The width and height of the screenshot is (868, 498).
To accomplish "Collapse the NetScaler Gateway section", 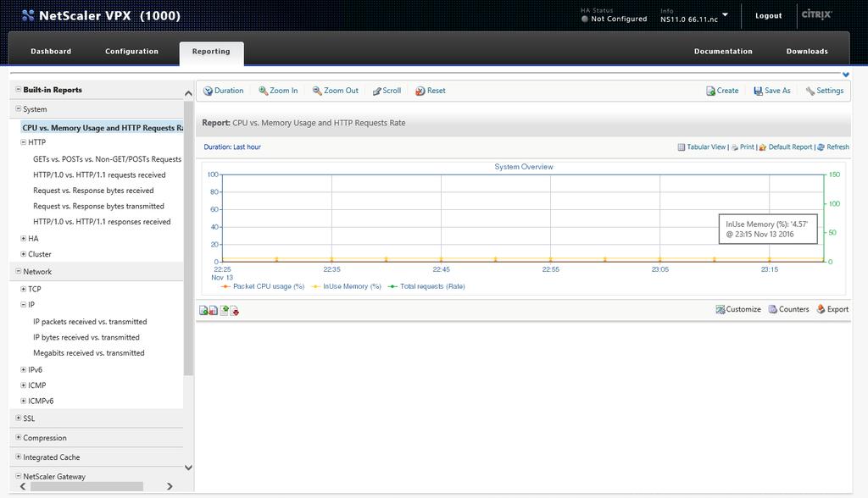I will click(19, 476).
